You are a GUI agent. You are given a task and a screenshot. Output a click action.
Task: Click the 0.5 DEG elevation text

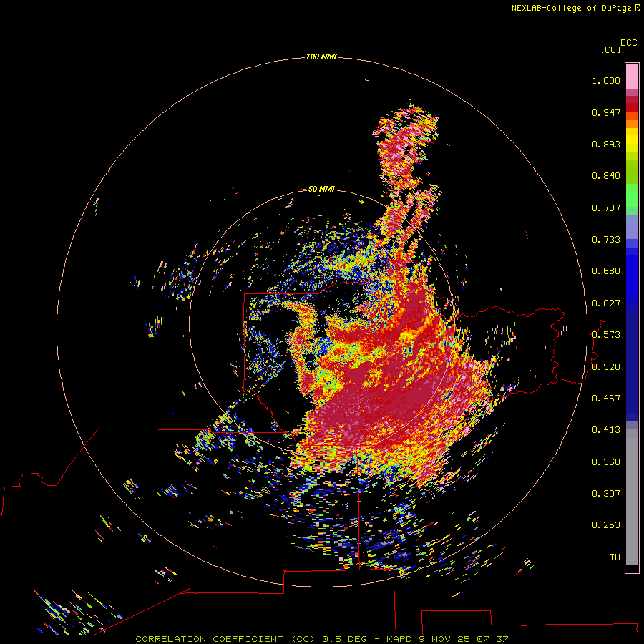pos(344,639)
